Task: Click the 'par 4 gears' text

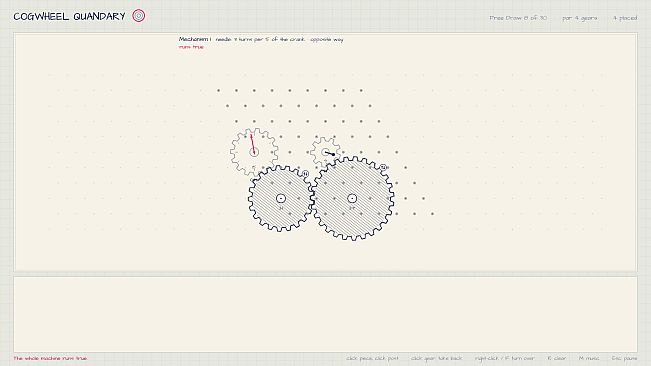Action: tap(580, 18)
